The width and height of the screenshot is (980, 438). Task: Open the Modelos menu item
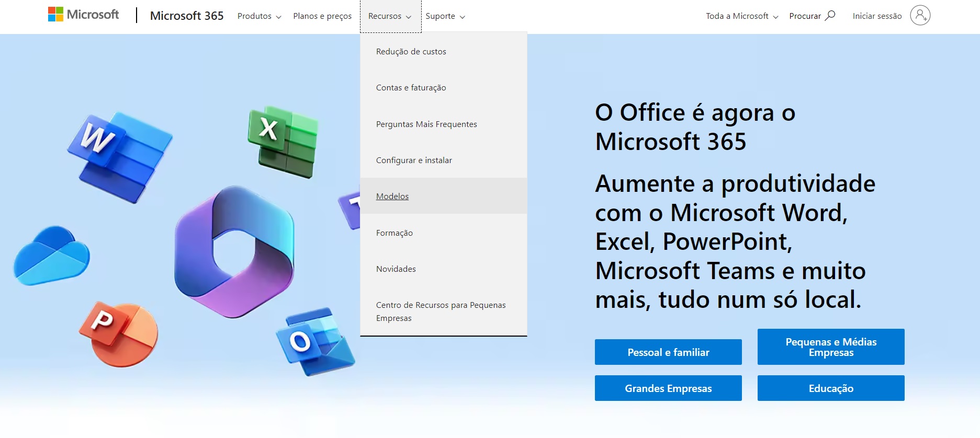click(x=444, y=196)
